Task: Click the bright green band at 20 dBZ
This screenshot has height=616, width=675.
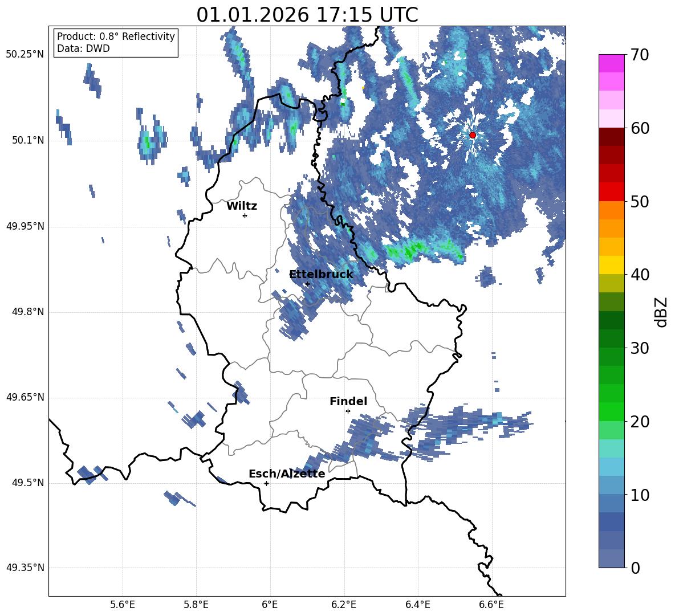Action: (x=611, y=411)
